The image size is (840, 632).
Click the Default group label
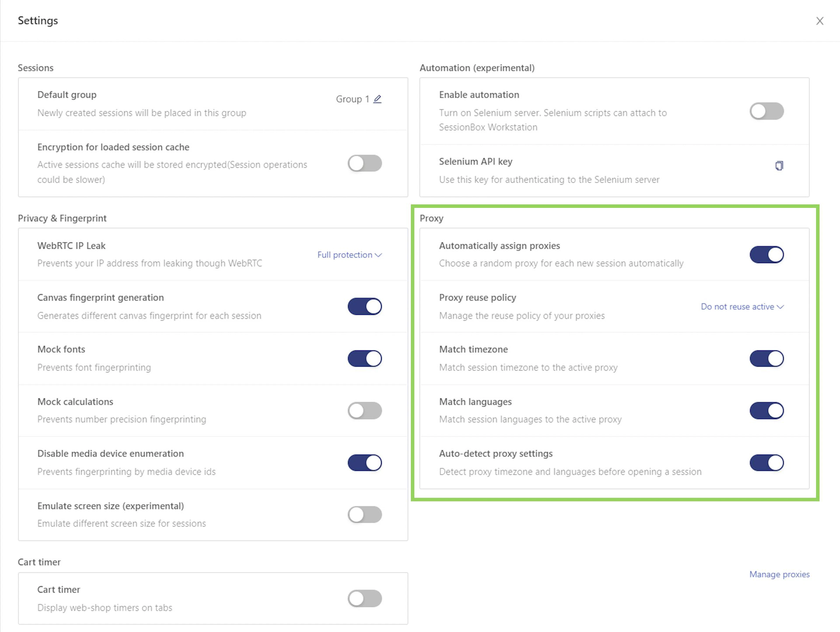pos(67,95)
